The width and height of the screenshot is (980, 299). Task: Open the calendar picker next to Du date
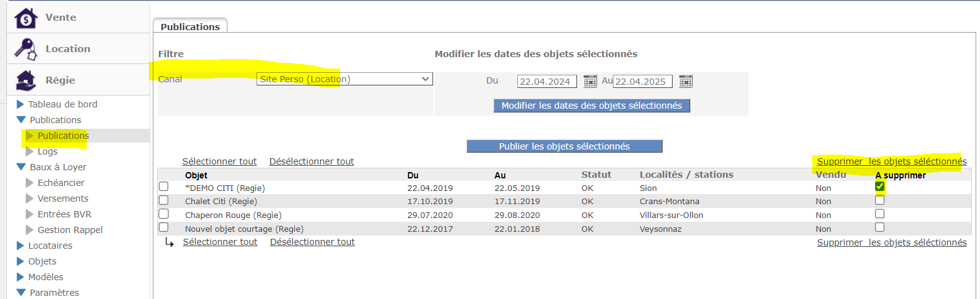click(x=590, y=81)
